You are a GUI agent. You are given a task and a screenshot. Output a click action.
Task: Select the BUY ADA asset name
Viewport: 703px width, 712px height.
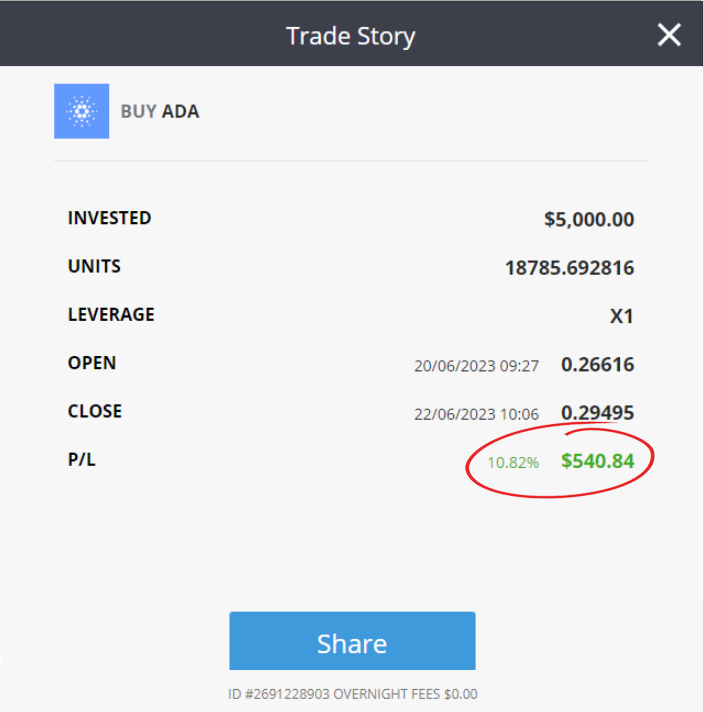(x=160, y=111)
